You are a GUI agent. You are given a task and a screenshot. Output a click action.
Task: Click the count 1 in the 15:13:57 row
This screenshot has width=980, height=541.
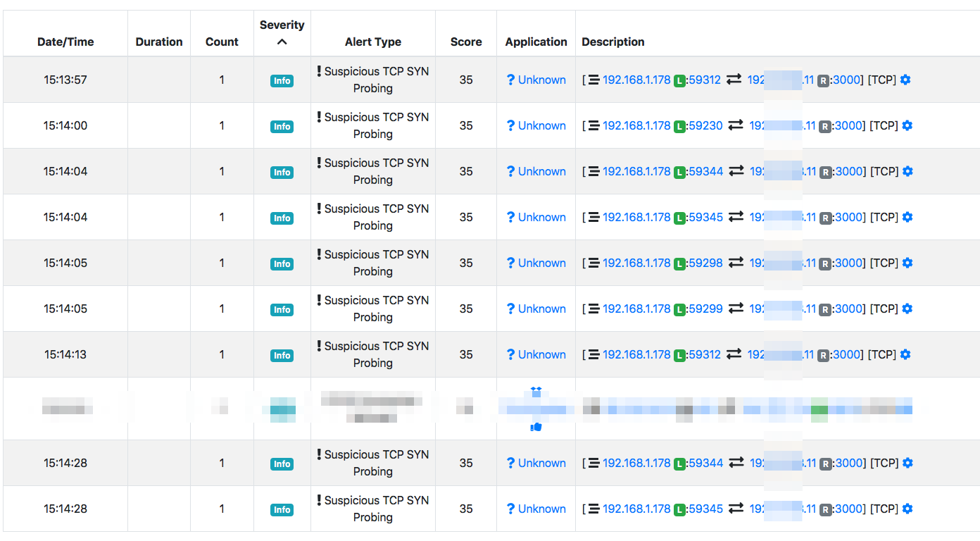(x=222, y=80)
